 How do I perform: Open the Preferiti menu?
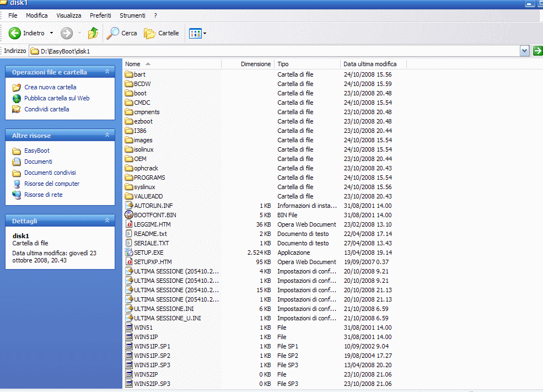point(100,15)
